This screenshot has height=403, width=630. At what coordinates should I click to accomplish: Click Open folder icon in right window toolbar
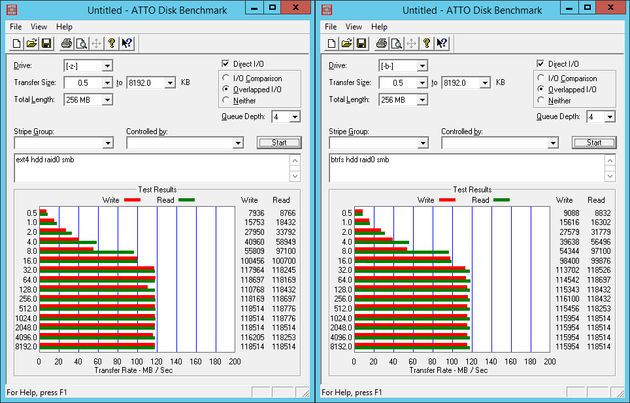[x=346, y=43]
